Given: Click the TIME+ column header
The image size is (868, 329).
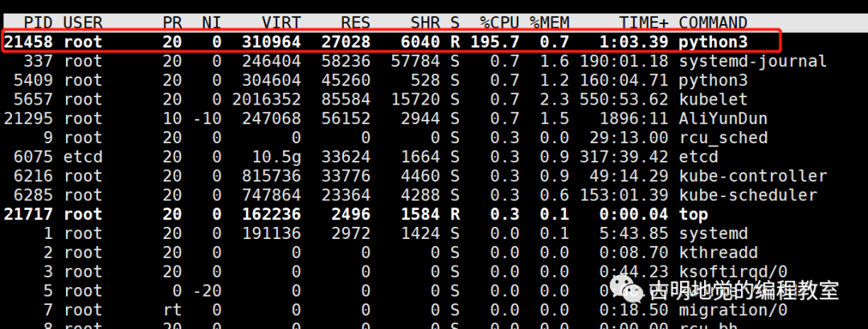Looking at the screenshot, I should click(x=644, y=23).
